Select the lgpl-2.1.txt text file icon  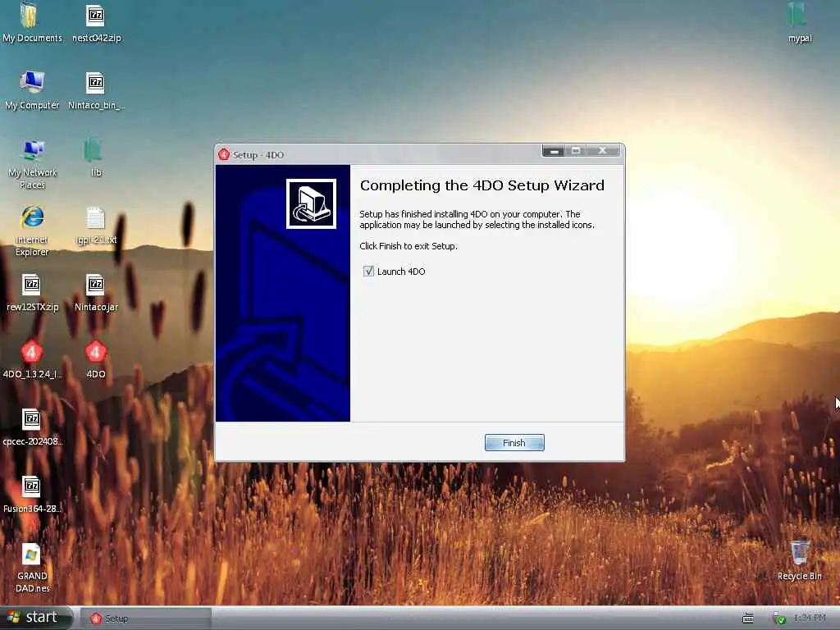[x=96, y=225]
